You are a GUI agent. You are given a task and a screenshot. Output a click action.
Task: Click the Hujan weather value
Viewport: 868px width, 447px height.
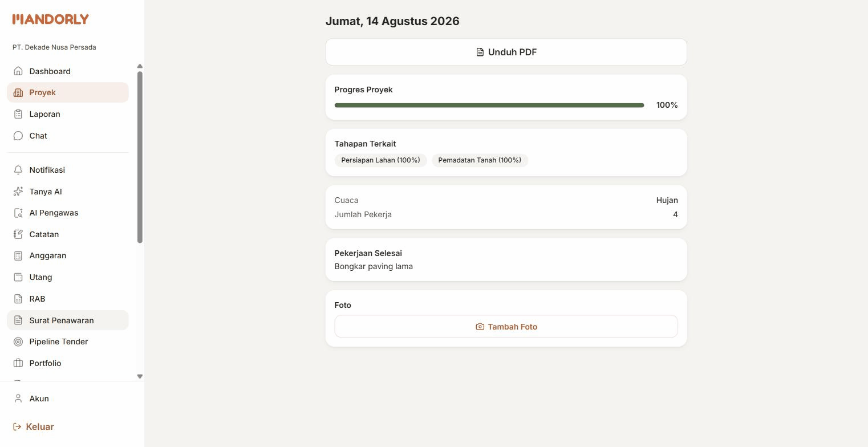(x=667, y=200)
